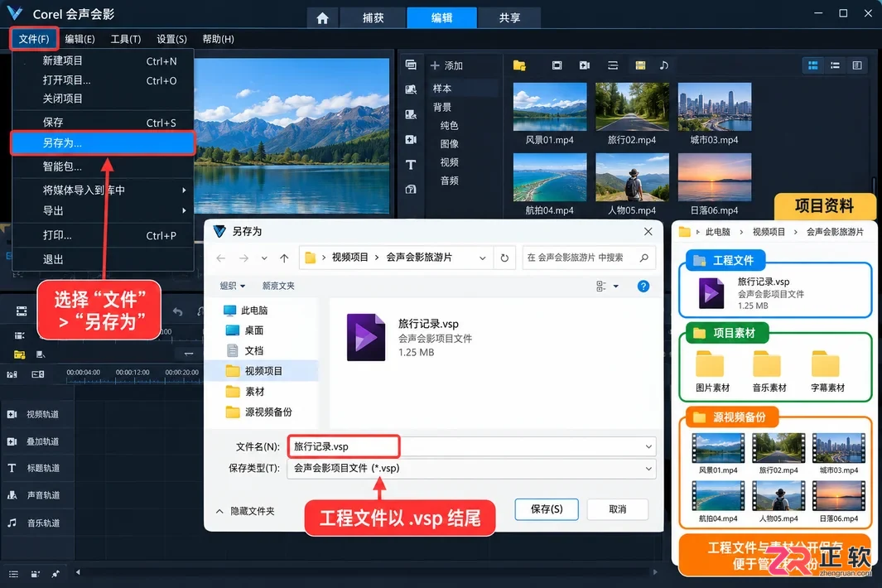The width and height of the screenshot is (882, 588).
Task: Switch library to list view
Action: click(836, 65)
